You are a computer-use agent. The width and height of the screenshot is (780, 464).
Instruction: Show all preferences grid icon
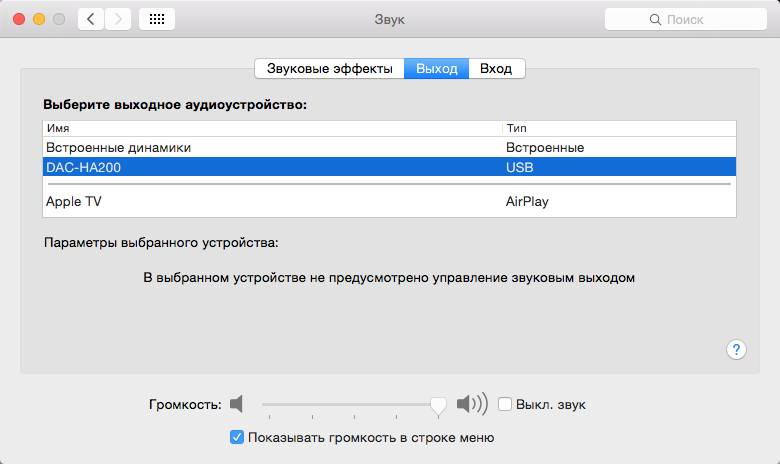click(158, 19)
